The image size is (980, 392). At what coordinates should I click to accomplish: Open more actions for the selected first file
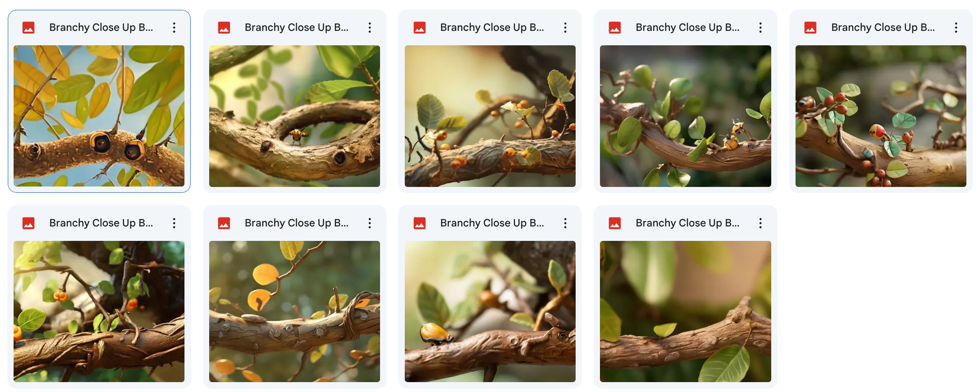[174, 28]
